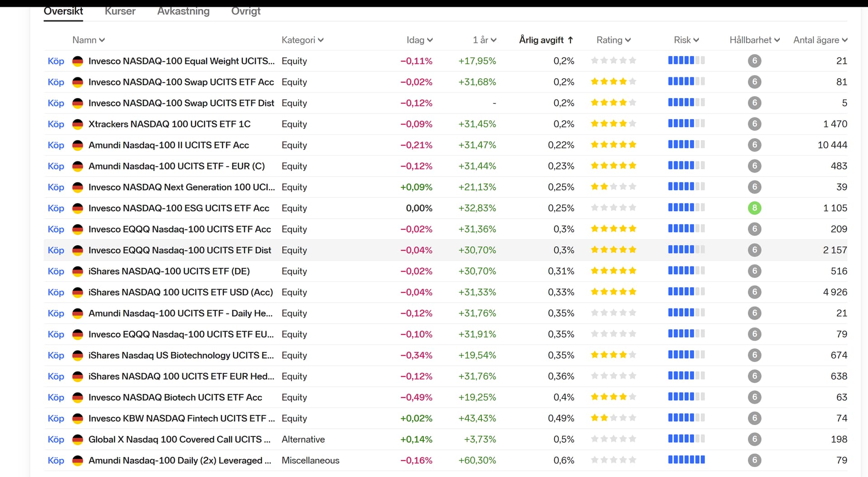Click the risk bar for Global X Covered Call
The width and height of the screenshot is (868, 477).
coord(686,439)
